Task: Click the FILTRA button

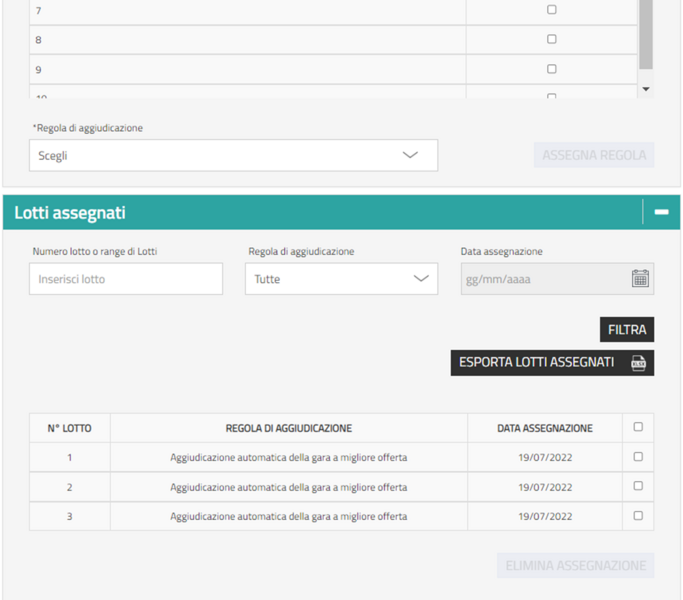Action: tap(626, 329)
